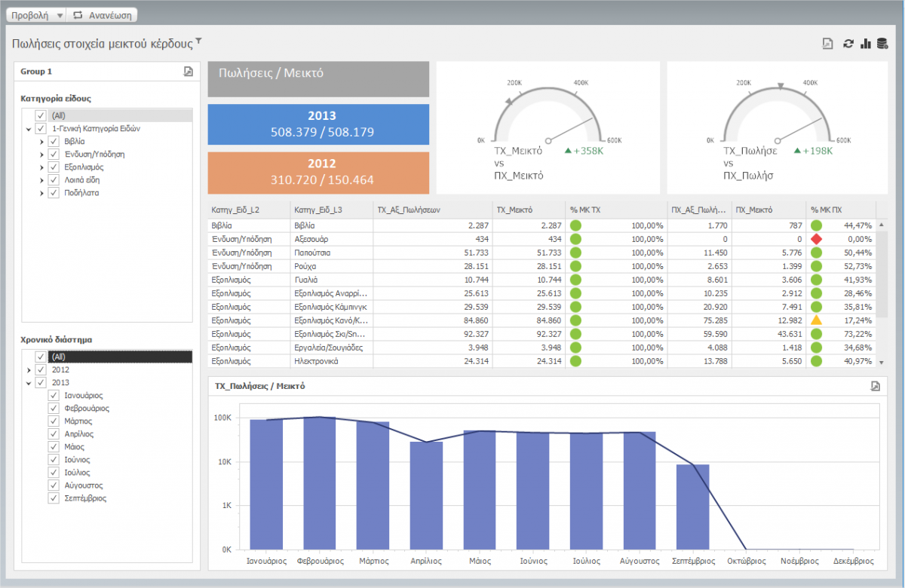Click the Φεβρουάριος bar in the chart
This screenshot has height=588, width=905.
321,482
